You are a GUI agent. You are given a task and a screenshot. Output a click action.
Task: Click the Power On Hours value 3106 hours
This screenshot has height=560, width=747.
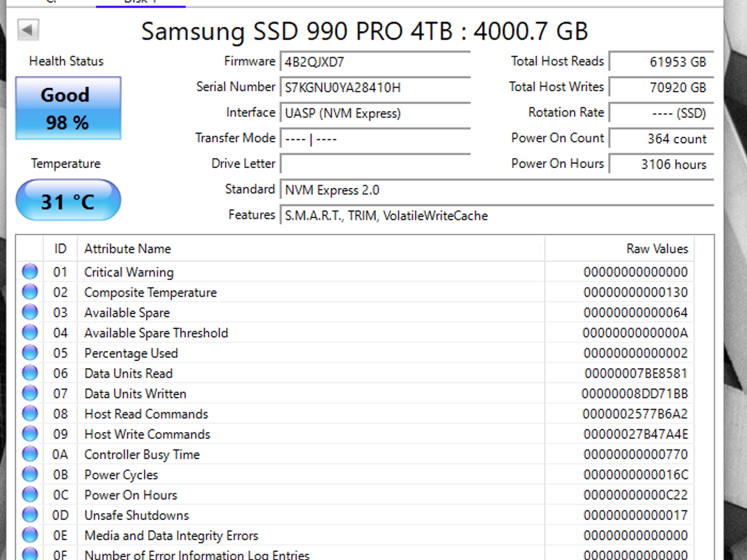point(661,164)
